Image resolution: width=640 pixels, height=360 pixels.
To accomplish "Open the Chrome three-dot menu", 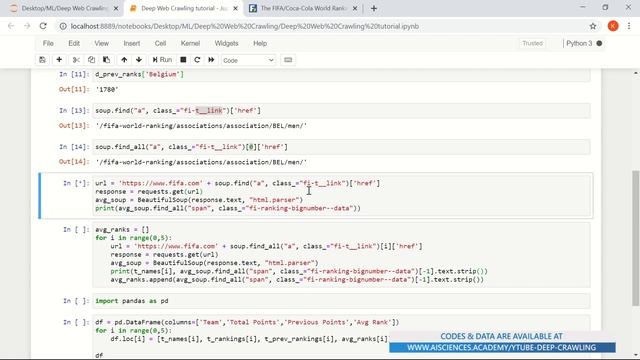I will [x=629, y=26].
